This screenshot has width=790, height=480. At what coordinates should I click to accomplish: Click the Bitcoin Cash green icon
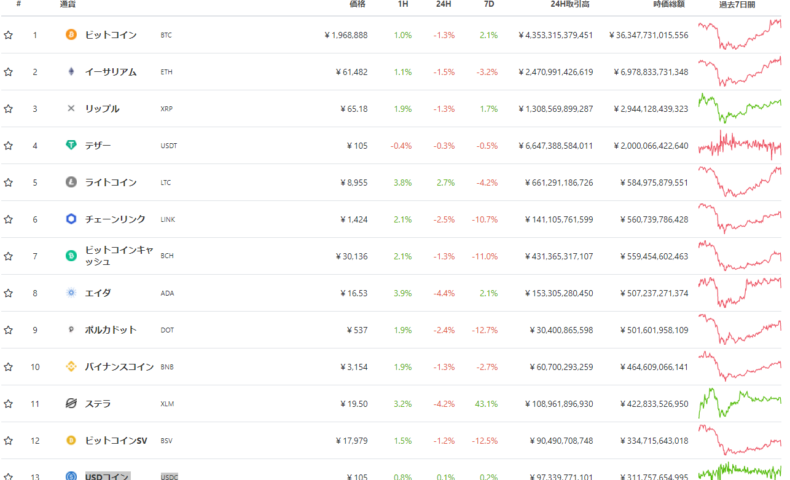click(x=71, y=256)
